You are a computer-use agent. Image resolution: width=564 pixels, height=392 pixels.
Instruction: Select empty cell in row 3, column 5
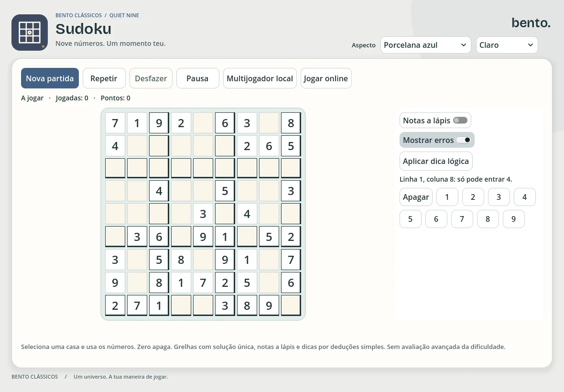click(203, 168)
